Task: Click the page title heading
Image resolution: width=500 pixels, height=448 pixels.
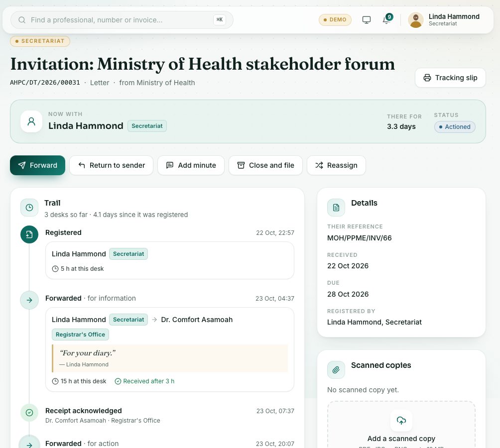Action: click(x=203, y=64)
